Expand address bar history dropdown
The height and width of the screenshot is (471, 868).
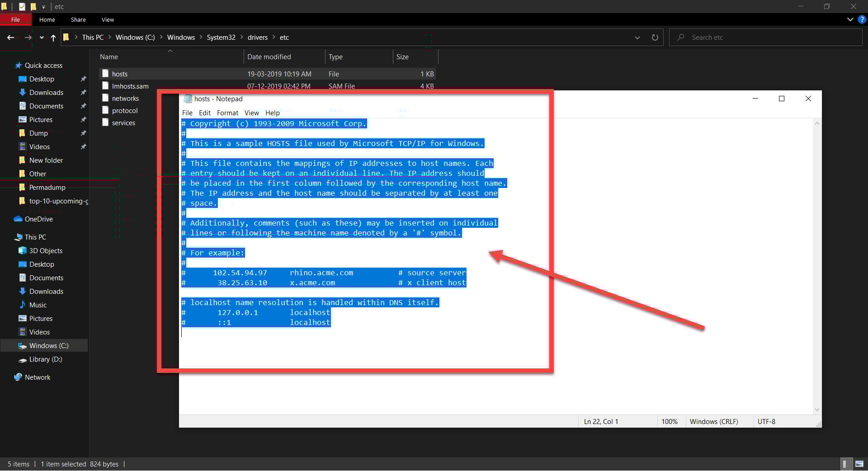637,38
